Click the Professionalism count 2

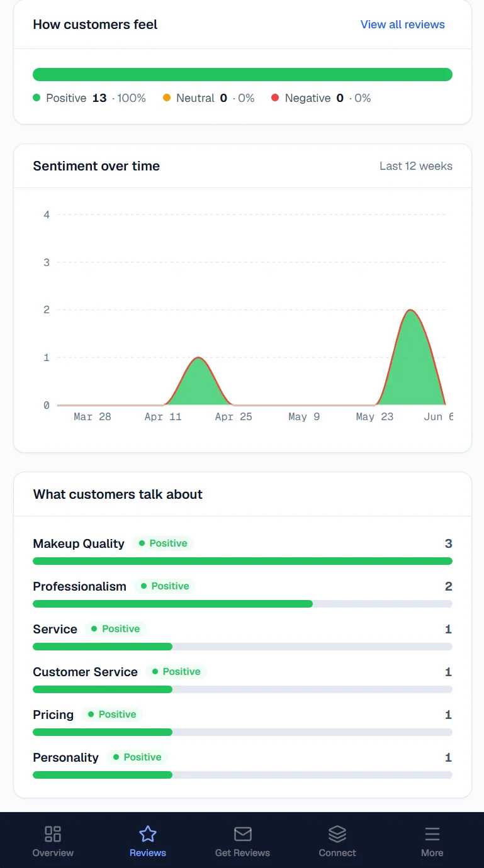coord(448,586)
